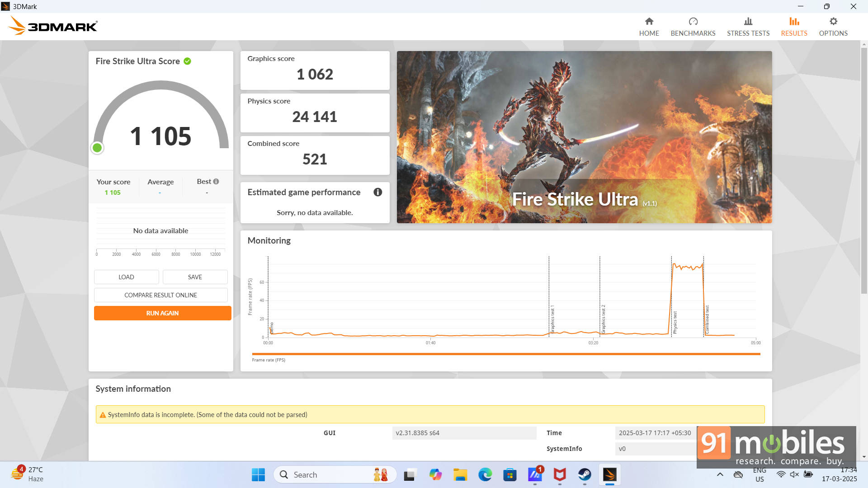
Task: Click the Graphics score value 1 062
Action: pos(315,74)
